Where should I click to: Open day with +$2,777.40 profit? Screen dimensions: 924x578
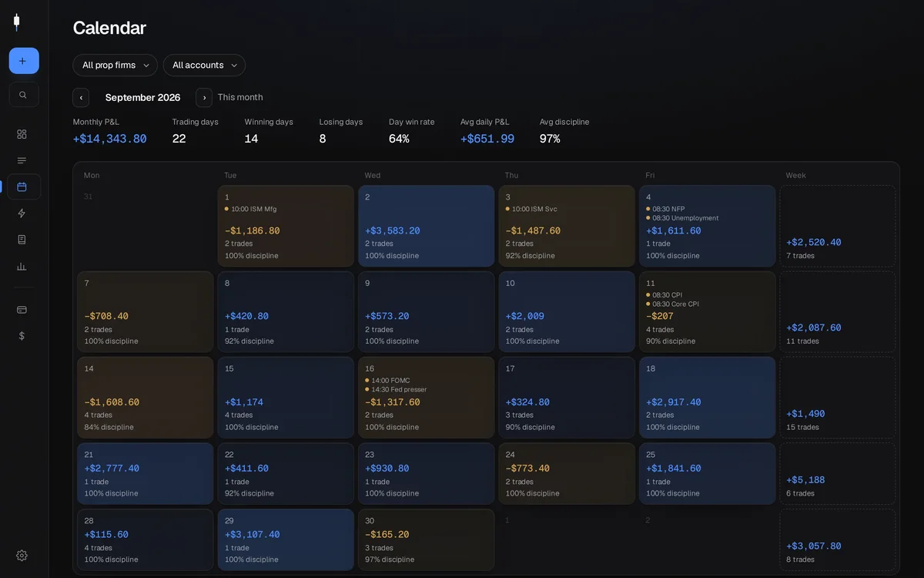[x=146, y=473]
